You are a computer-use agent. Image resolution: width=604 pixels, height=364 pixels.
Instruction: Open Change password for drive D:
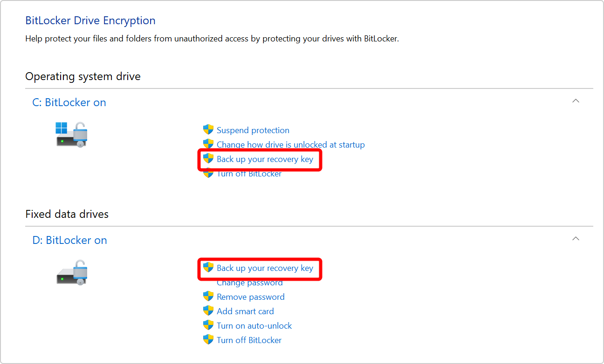250,283
